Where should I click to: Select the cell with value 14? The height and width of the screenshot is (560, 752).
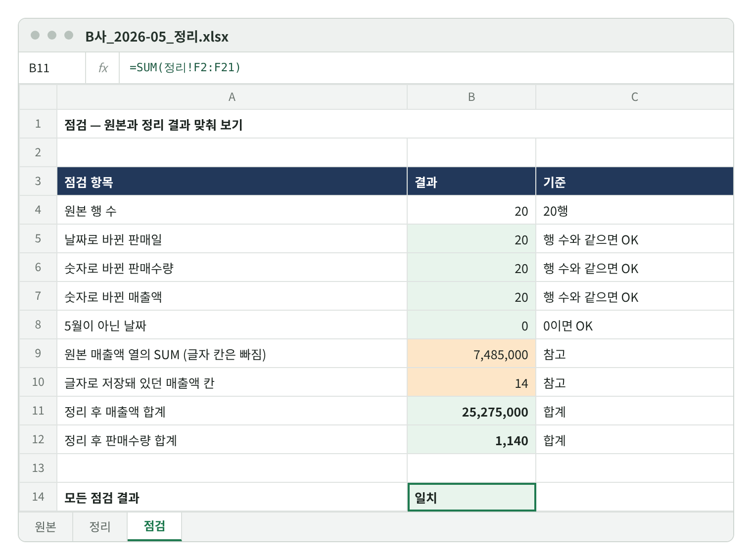pyautogui.click(x=471, y=382)
